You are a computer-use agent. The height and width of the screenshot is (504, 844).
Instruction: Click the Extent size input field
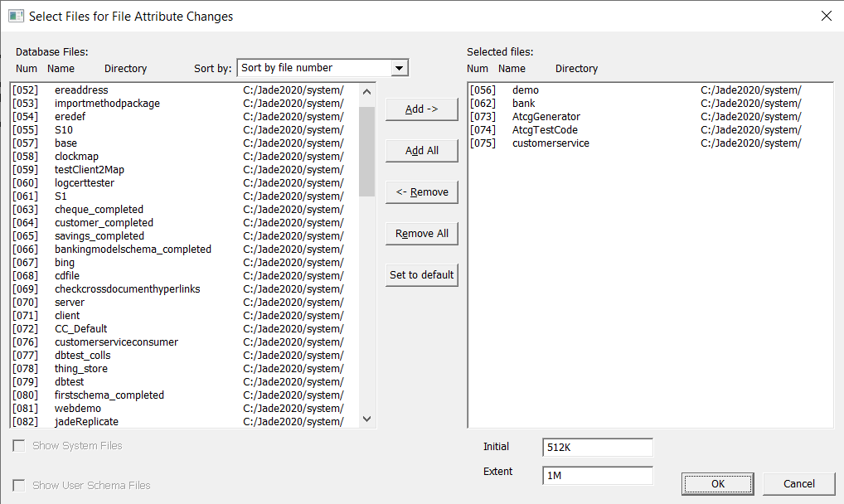pos(597,476)
